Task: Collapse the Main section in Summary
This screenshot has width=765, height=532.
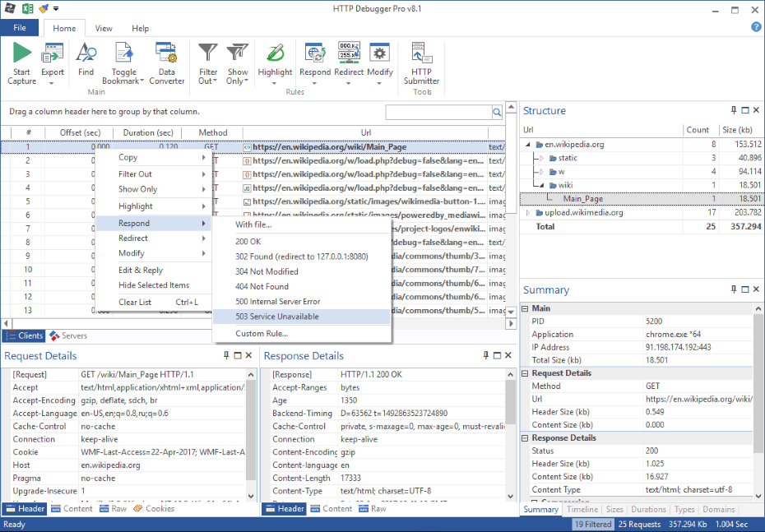Action: [525, 308]
